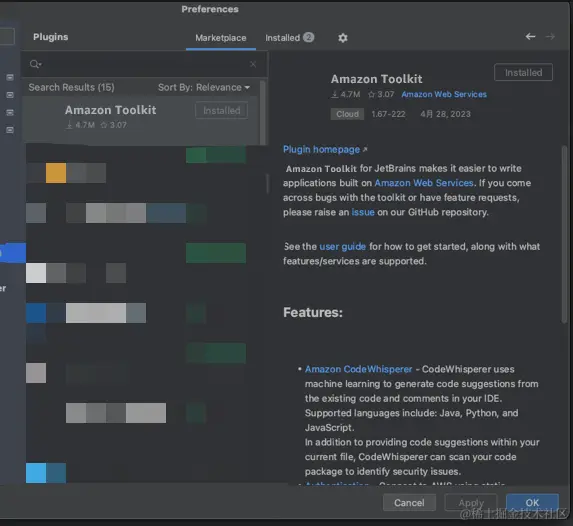Click the forward arrow in Plugins header
Image resolution: width=573 pixels, height=526 pixels.
click(x=550, y=37)
